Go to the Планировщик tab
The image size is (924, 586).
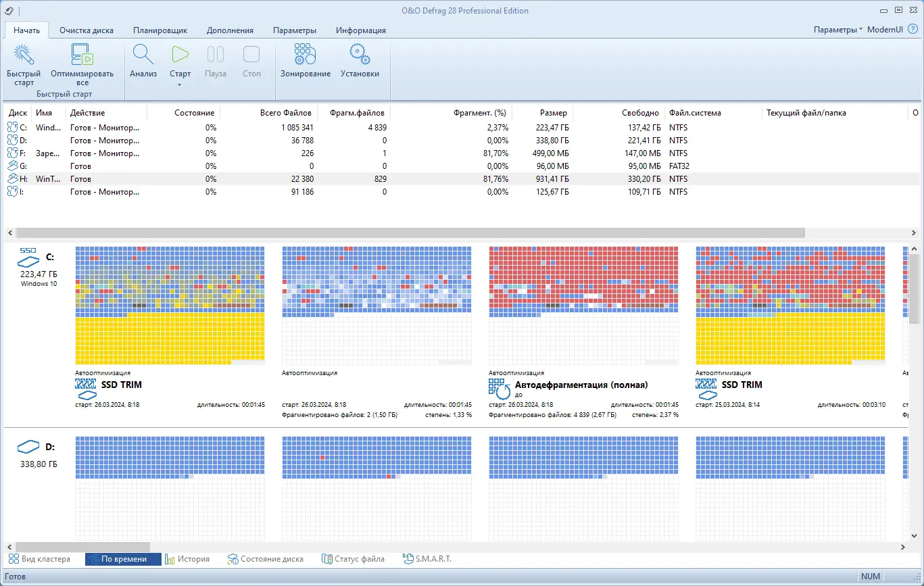click(x=160, y=30)
